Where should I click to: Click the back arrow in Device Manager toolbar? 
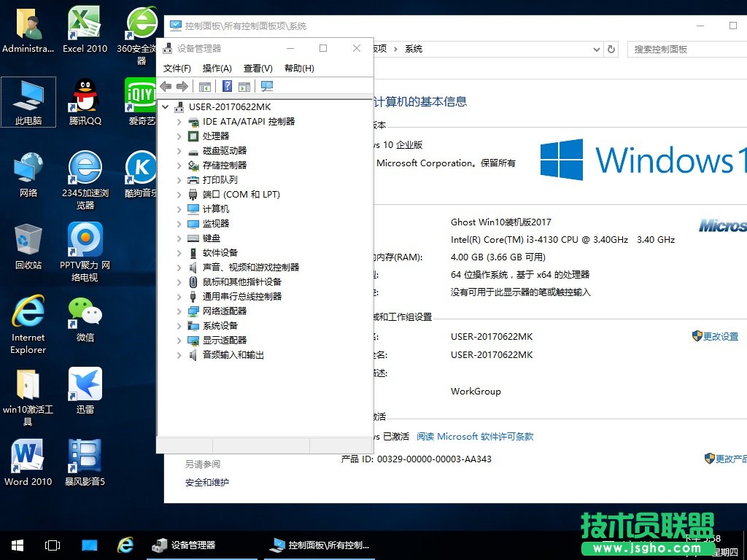166,86
